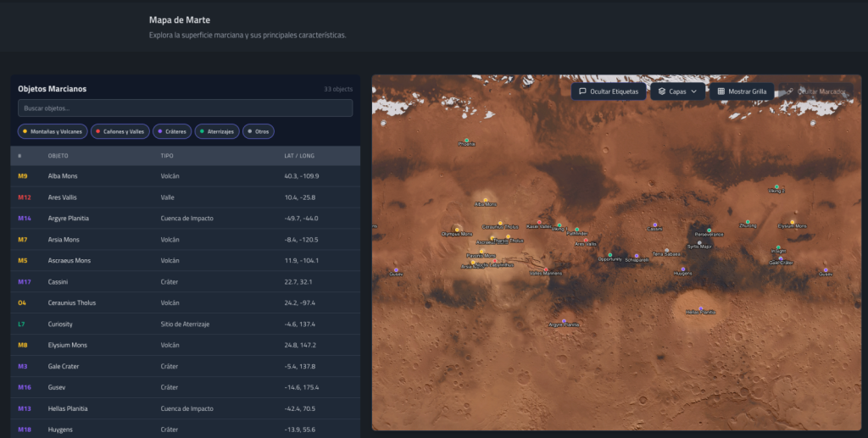Click the InSight landing map marker
This screenshot has width=868, height=438.
pyautogui.click(x=778, y=247)
